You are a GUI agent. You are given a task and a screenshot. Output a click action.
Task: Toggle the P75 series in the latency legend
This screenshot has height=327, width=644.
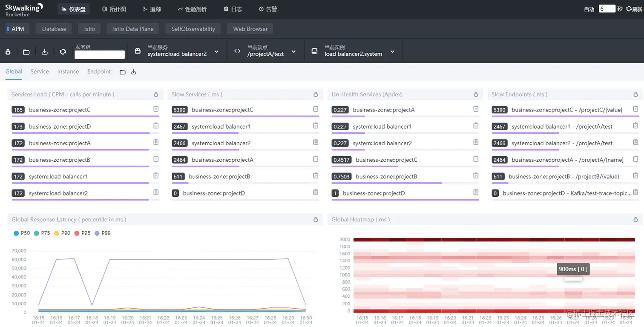(x=42, y=233)
